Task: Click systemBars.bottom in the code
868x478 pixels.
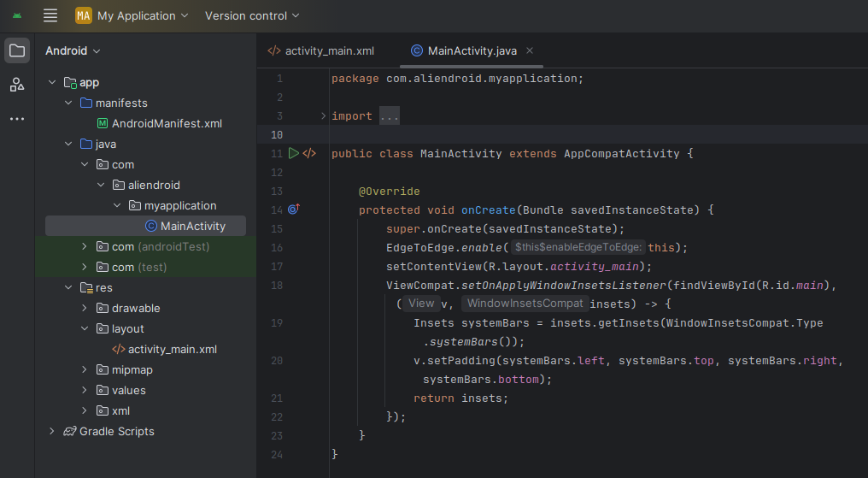Action: [x=480, y=380]
